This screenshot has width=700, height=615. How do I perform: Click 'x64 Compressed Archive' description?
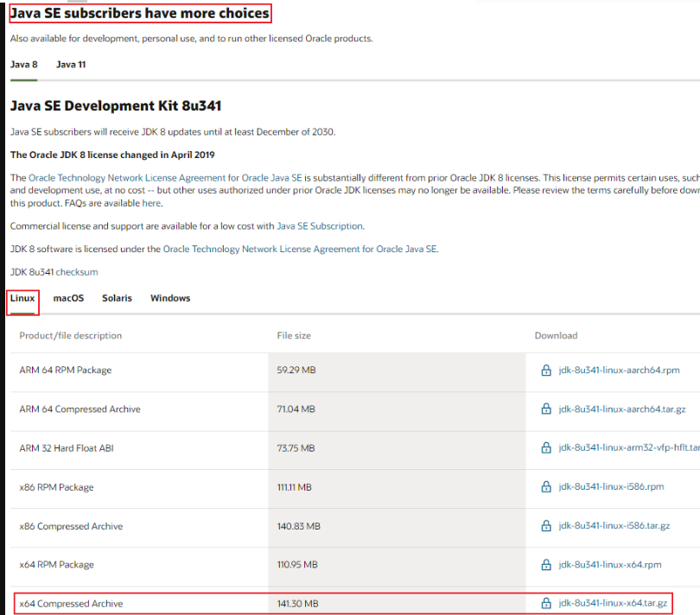pos(71,604)
